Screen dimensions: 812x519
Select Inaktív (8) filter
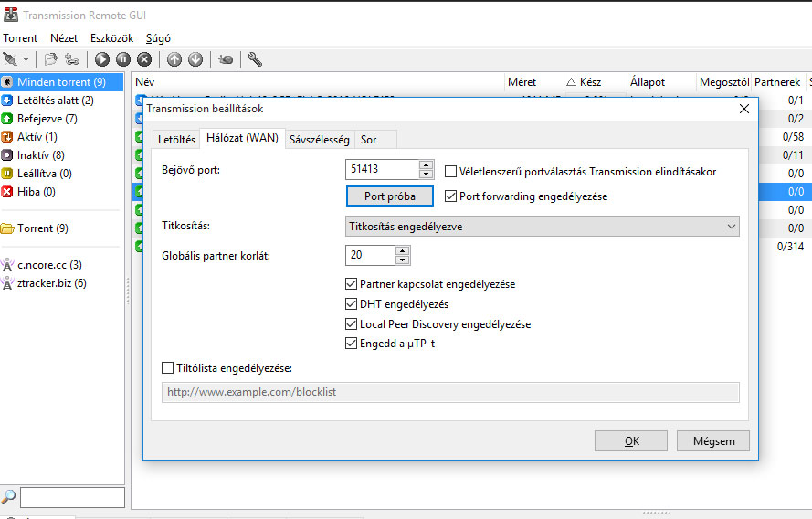coord(61,154)
